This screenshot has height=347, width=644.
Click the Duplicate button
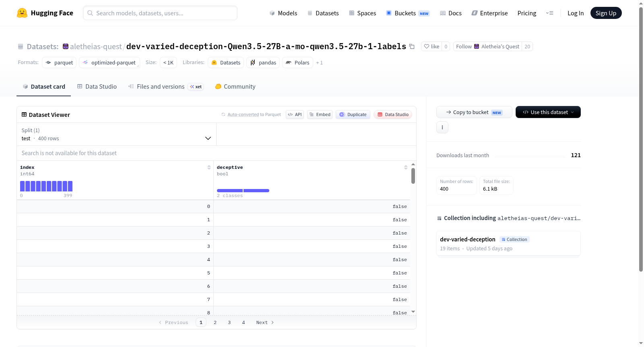point(353,114)
